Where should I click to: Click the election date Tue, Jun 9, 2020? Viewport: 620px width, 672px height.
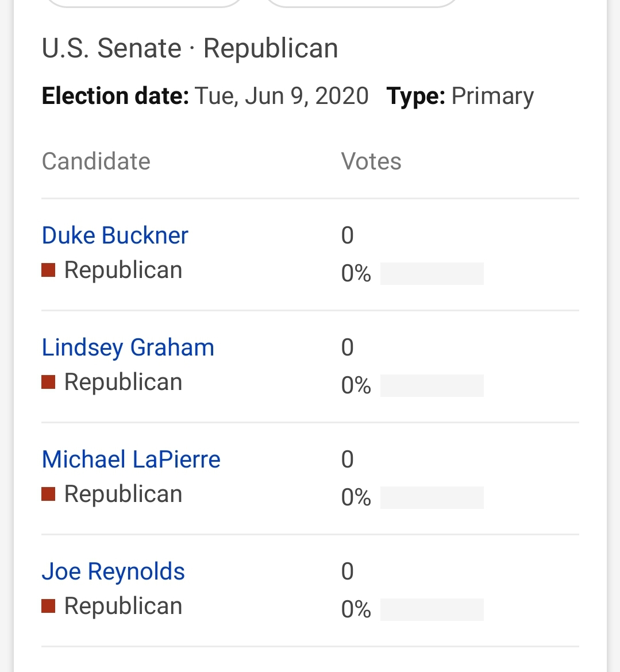(x=282, y=96)
